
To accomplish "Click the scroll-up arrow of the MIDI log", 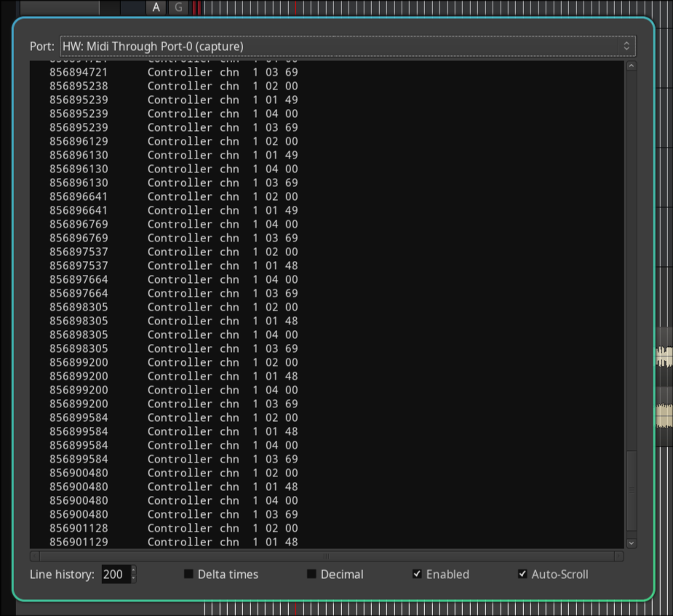I will [x=631, y=66].
